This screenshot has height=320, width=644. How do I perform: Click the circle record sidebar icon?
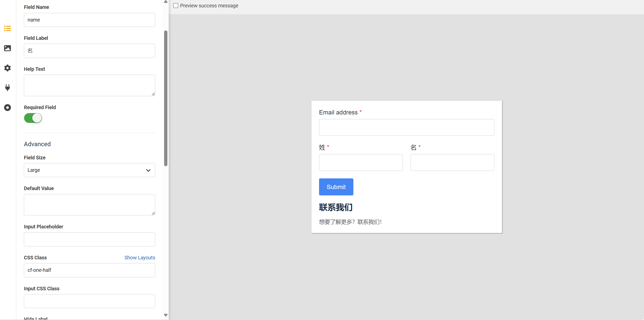(8, 108)
